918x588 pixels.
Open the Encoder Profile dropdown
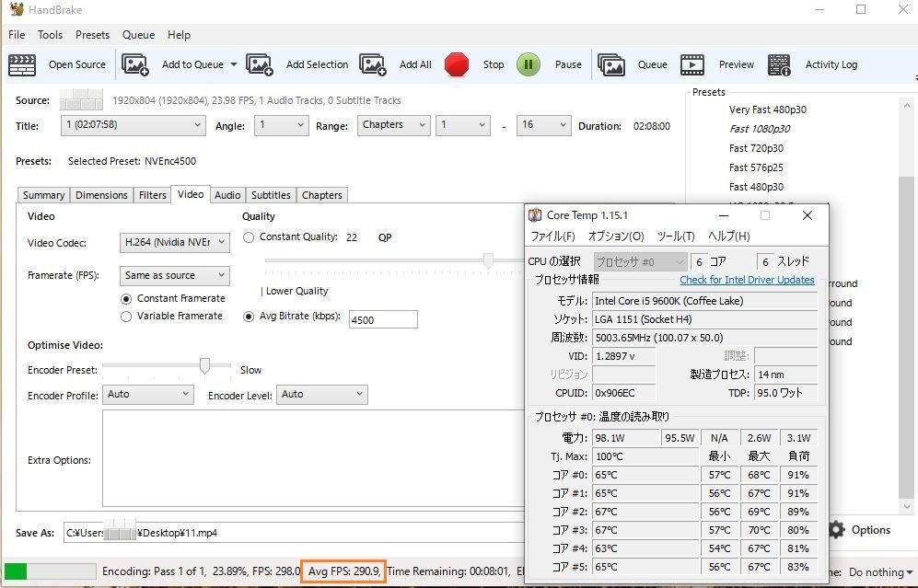(147, 395)
